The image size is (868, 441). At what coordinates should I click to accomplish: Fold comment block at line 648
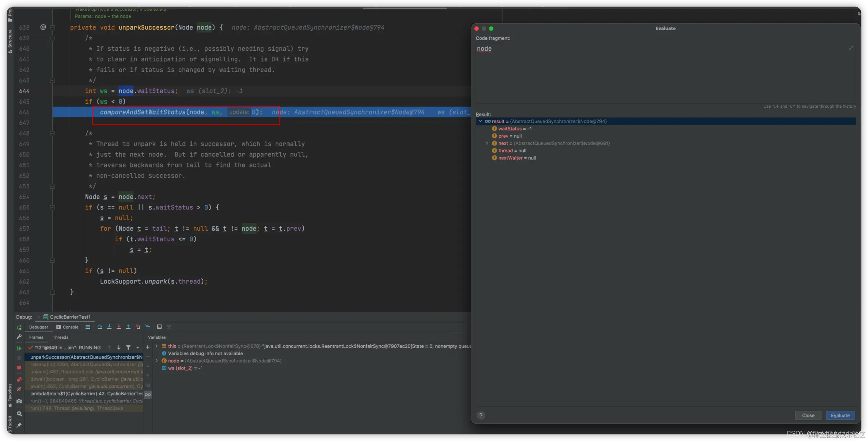pos(52,133)
